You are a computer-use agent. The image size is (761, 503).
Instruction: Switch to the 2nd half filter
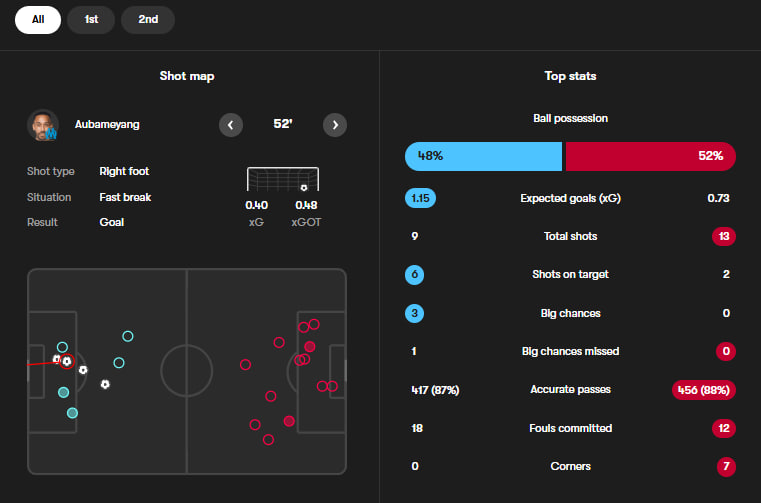pyautogui.click(x=148, y=19)
